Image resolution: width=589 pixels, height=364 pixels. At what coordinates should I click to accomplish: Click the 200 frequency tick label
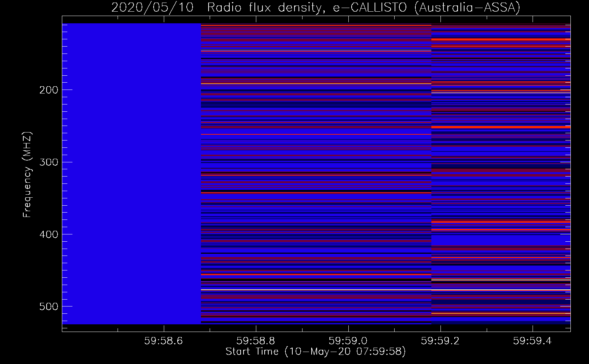[x=48, y=90]
